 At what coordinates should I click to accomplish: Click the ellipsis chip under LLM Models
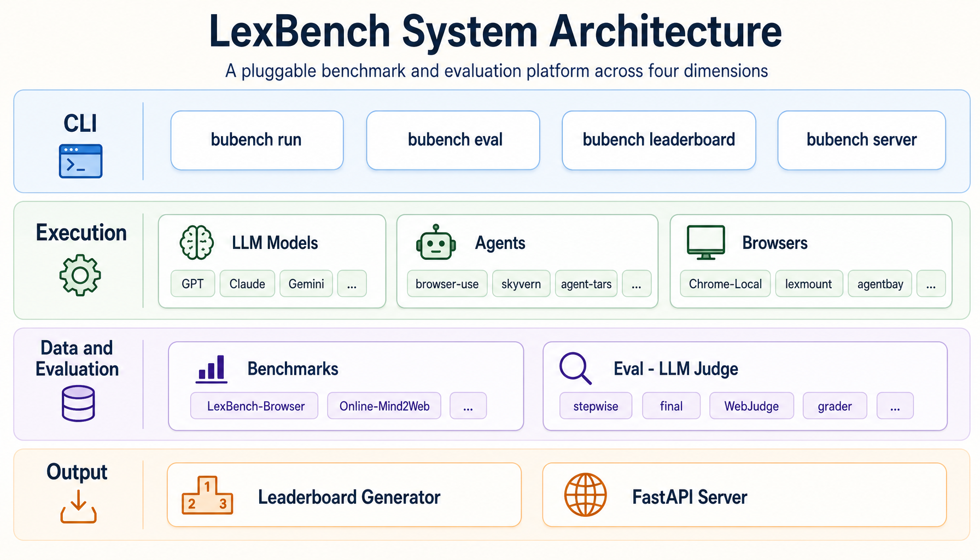coord(352,284)
